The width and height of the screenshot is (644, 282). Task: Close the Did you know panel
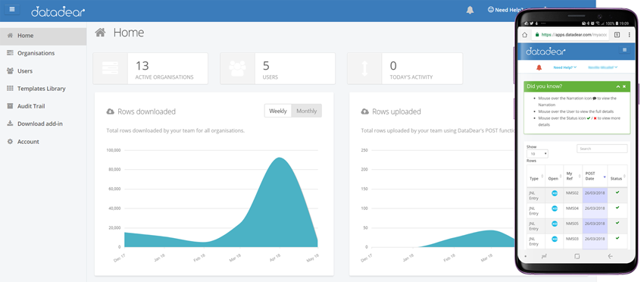coord(624,86)
